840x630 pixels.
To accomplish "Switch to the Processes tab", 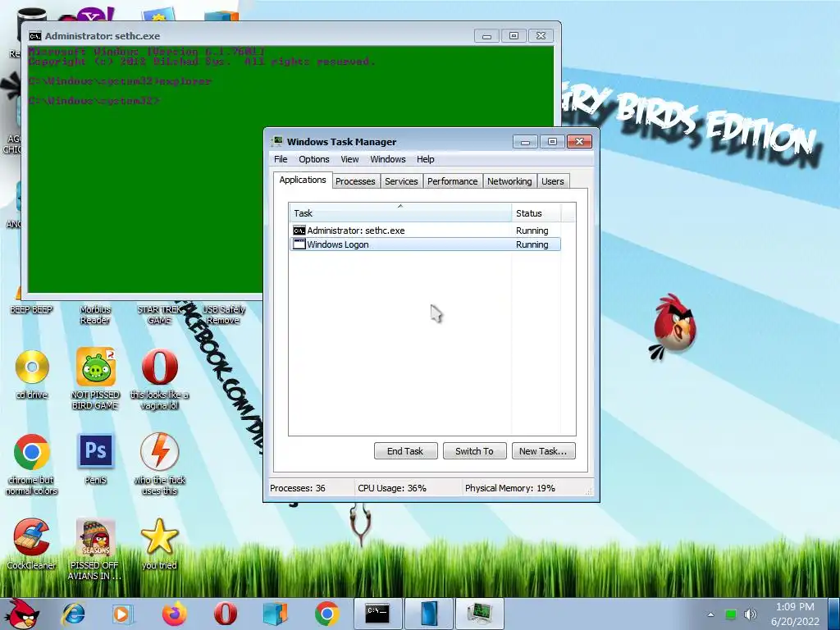I will [x=355, y=181].
